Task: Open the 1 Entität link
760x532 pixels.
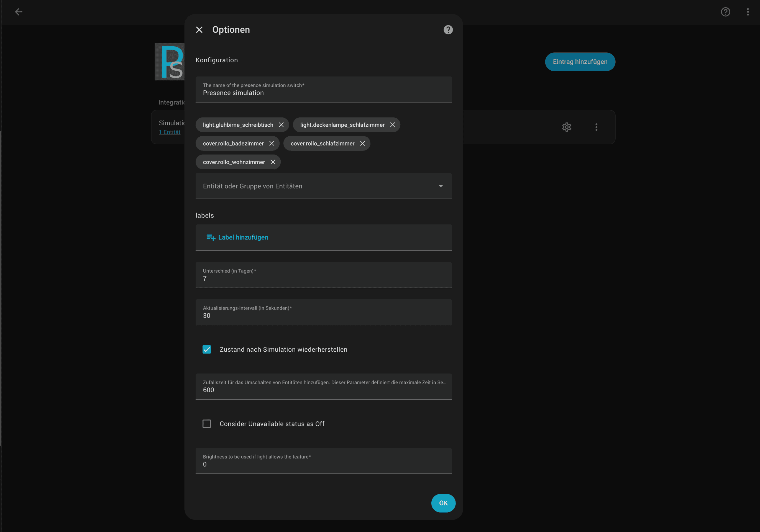Action: pyautogui.click(x=170, y=132)
